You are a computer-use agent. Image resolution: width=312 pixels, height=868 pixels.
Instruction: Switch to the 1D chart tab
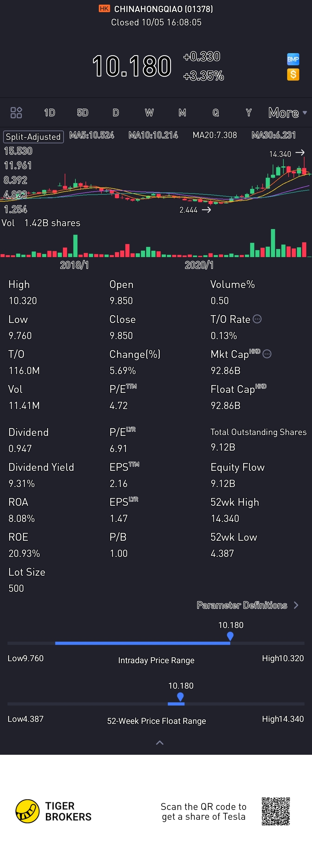[x=49, y=113]
